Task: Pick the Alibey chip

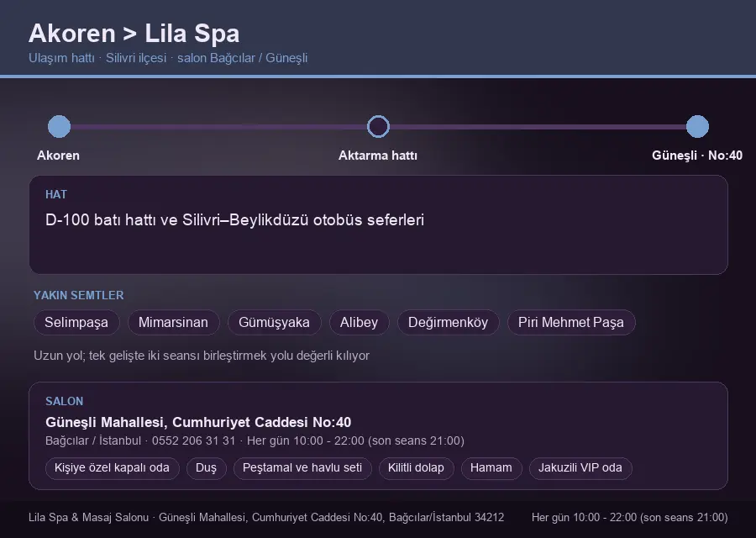Action: coord(359,322)
